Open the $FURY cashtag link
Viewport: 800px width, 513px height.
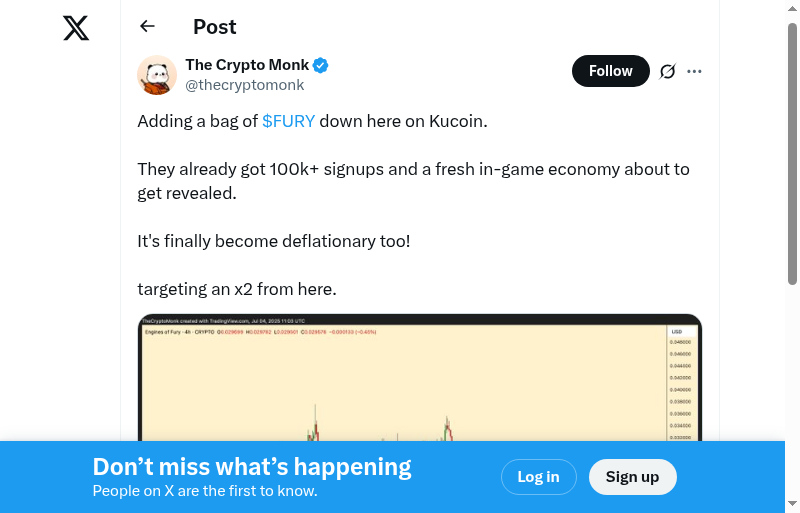(288, 121)
